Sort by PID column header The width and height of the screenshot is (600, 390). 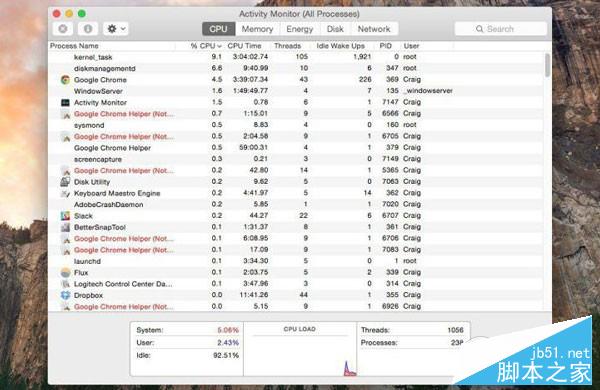(385, 46)
